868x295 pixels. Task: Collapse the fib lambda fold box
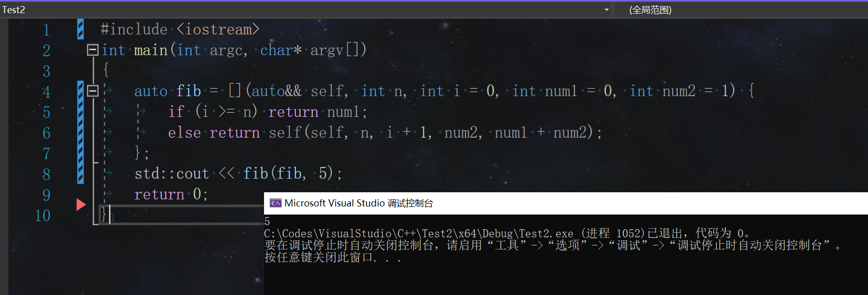93,91
